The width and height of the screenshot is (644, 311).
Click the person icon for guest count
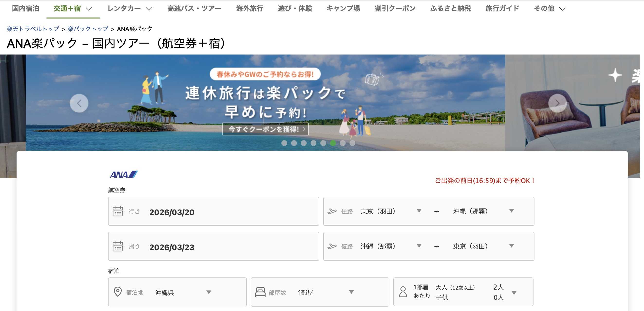pos(403,292)
